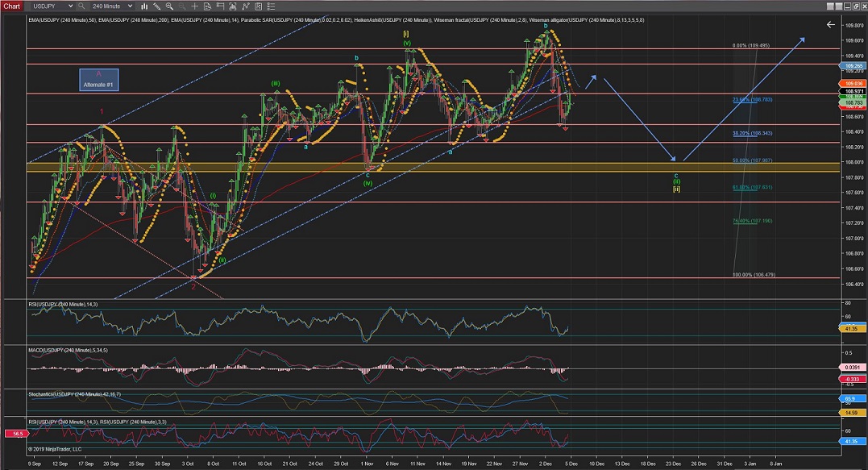Select the Alternate #1 text box annotation

click(100, 79)
